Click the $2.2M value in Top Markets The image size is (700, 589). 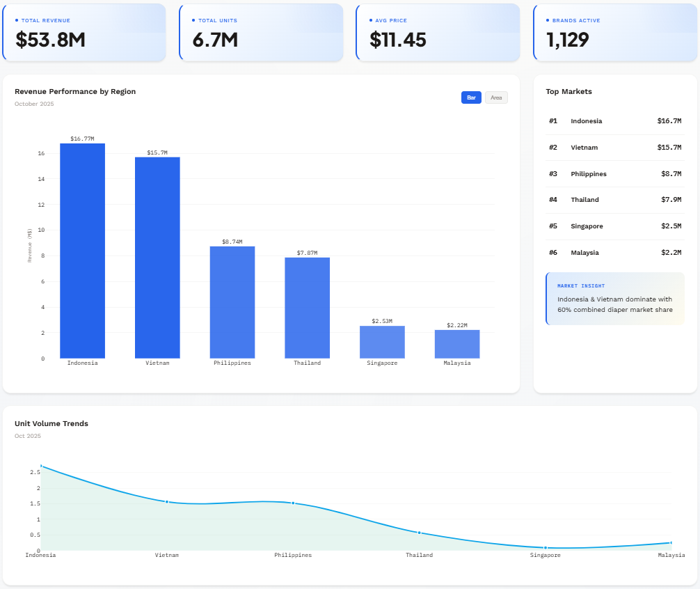[671, 252]
